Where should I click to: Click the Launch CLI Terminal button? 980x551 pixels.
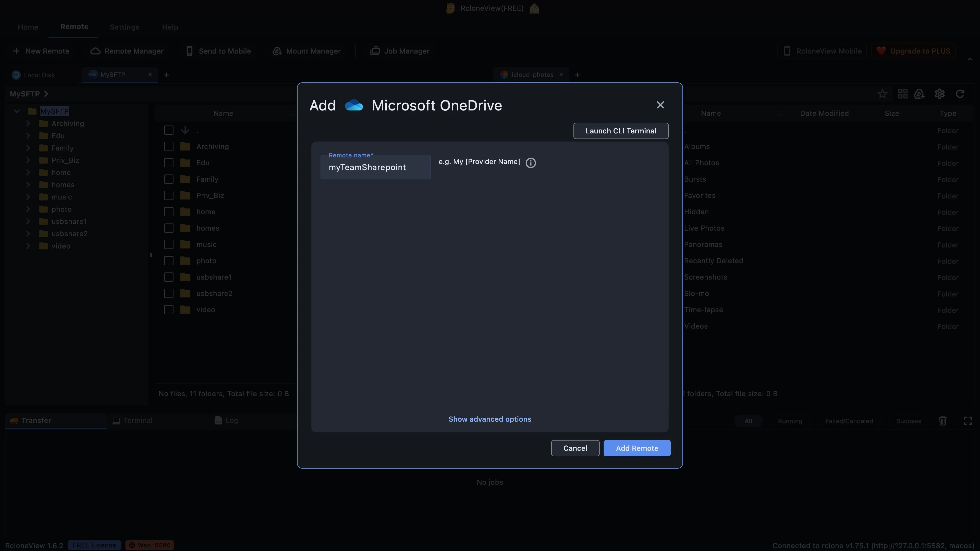621,131
